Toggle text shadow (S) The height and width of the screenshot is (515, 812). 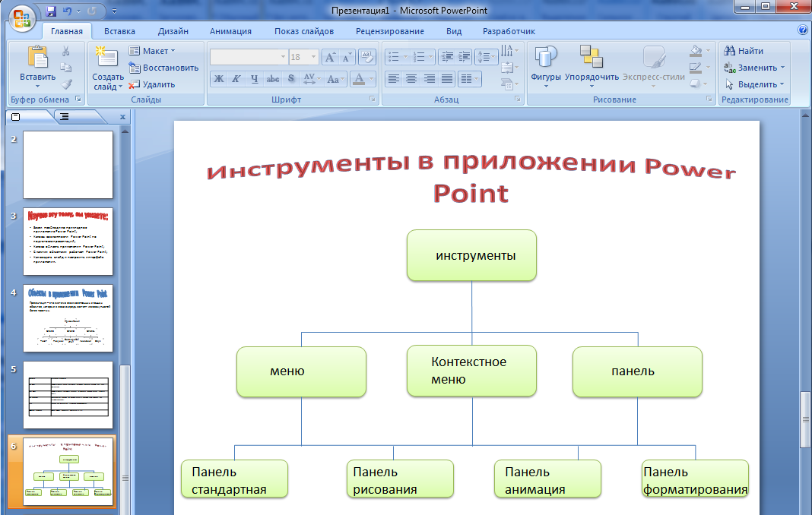[x=291, y=79]
